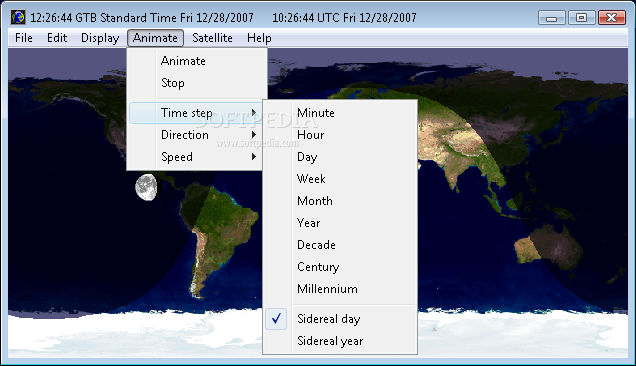Open the File menu
The image size is (636, 366).
coord(24,38)
